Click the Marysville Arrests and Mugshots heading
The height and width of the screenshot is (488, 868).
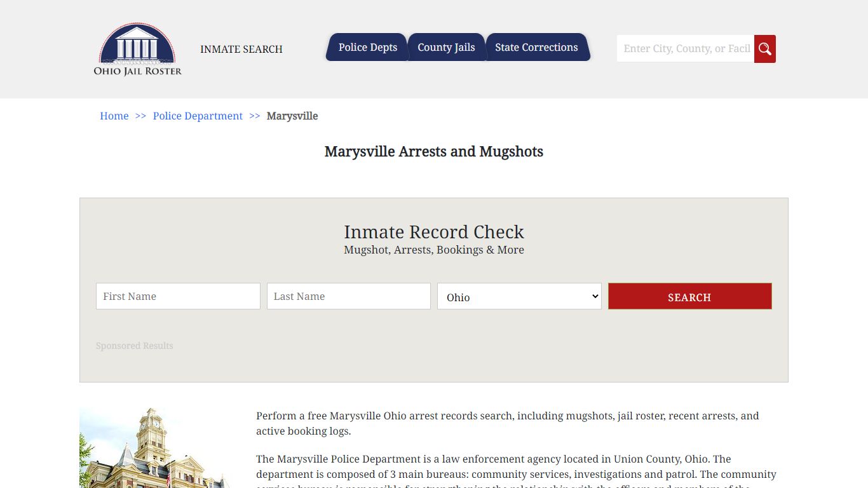434,151
